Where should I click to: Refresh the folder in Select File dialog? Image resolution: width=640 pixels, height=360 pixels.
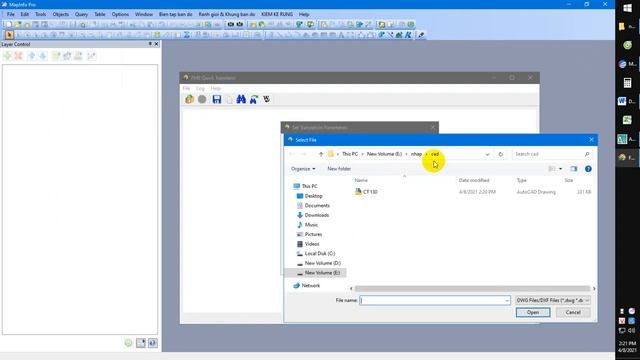[501, 154]
